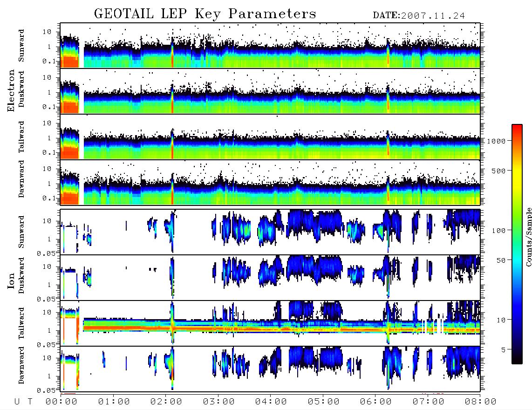
Task: Click the Ion Tailward panel label
Action: [21, 323]
